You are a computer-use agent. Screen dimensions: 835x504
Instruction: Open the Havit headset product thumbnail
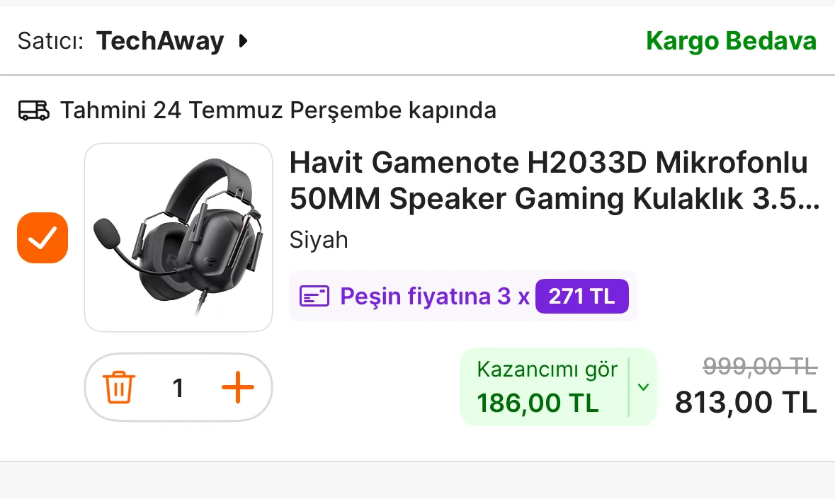[x=178, y=237]
